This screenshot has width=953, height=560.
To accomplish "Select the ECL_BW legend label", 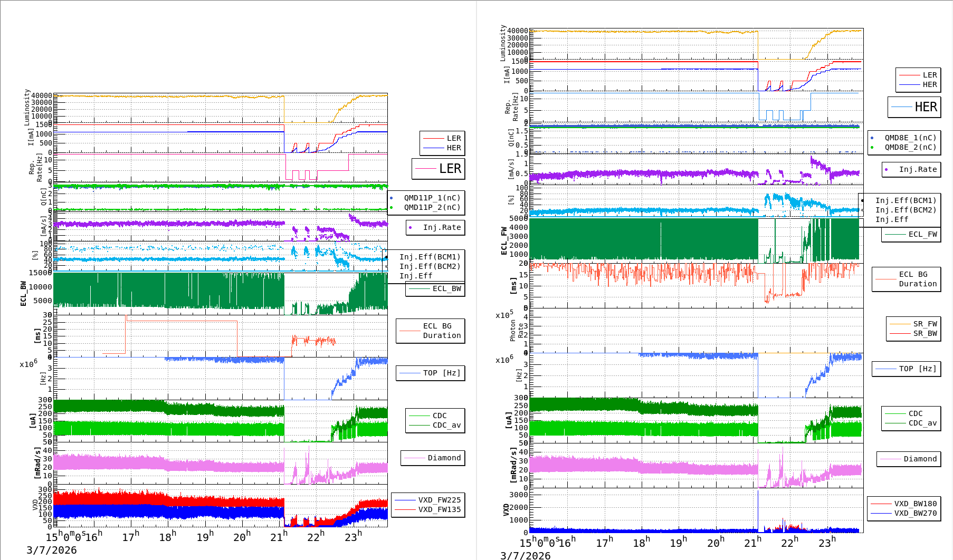I will point(446,288).
